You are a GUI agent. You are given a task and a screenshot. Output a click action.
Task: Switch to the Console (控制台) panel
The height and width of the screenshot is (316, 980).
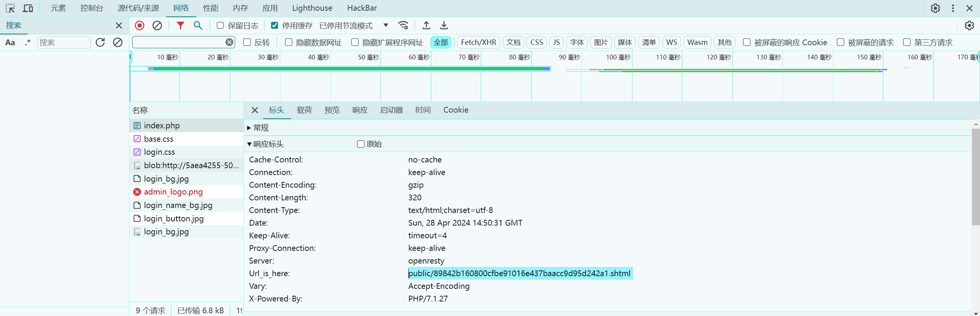pos(92,8)
